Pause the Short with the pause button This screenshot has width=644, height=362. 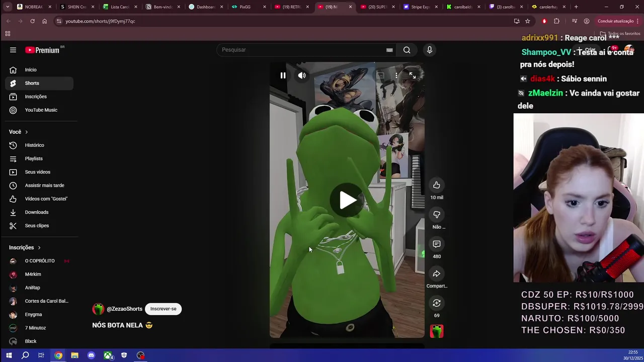(283, 75)
